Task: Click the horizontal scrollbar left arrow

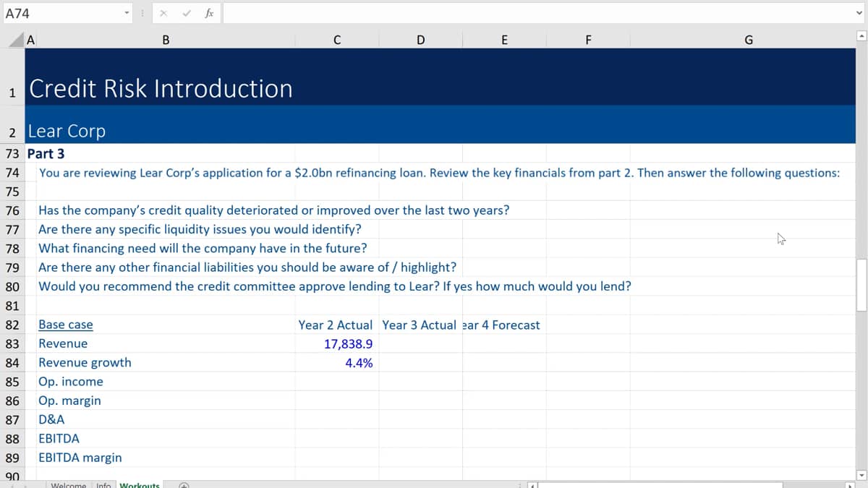Action: point(532,484)
